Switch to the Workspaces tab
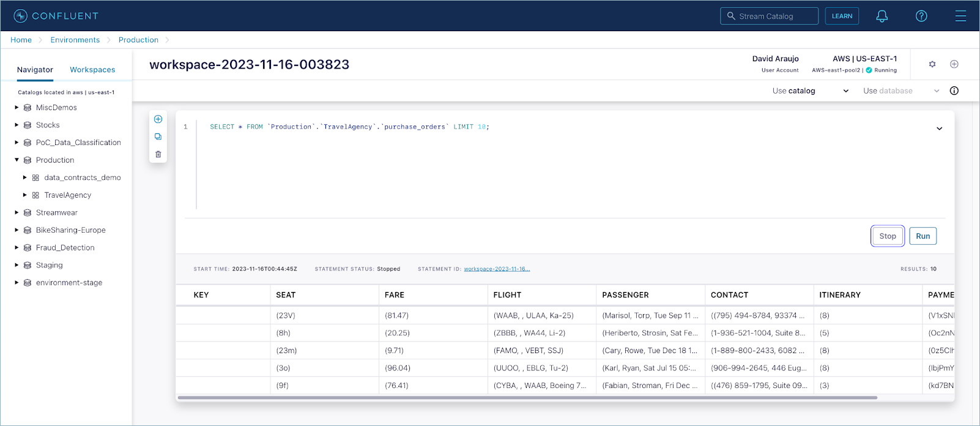The image size is (980, 426). click(x=92, y=70)
